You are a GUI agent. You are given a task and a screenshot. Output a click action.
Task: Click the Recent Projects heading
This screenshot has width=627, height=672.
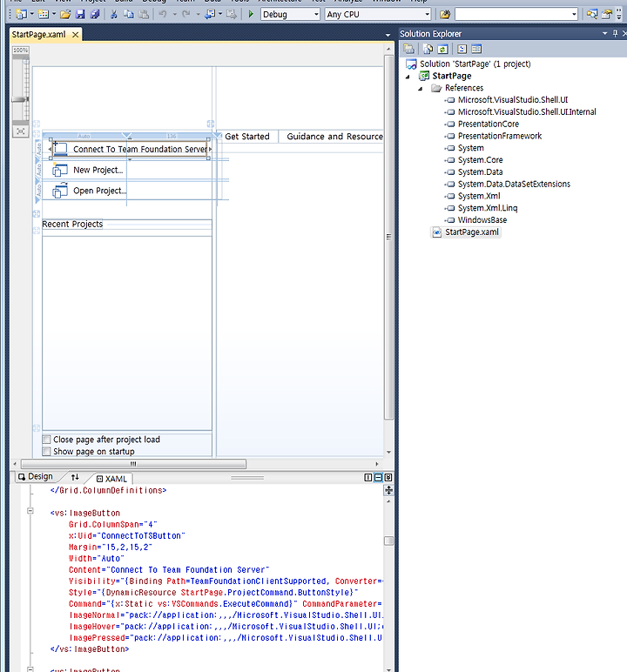pyautogui.click(x=72, y=224)
